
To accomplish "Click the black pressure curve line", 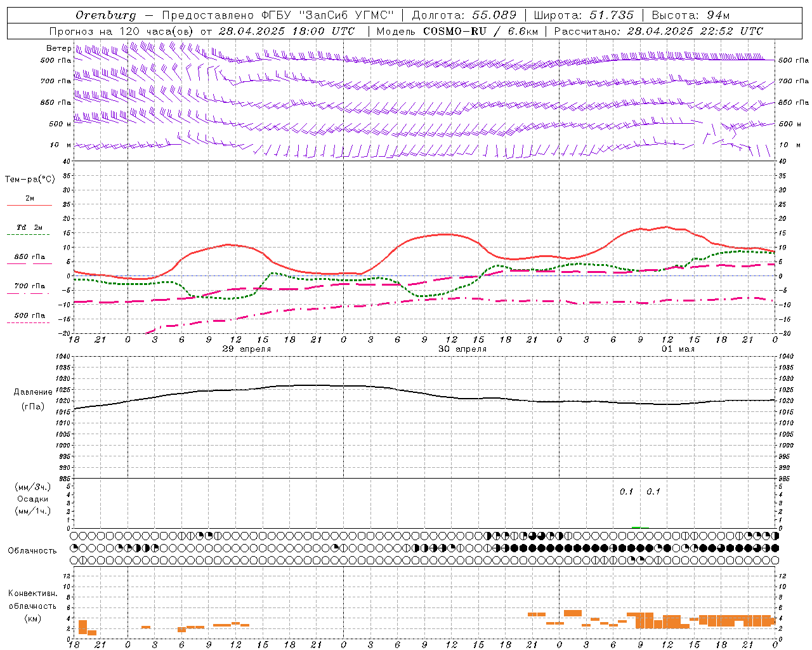I will coord(424,394).
